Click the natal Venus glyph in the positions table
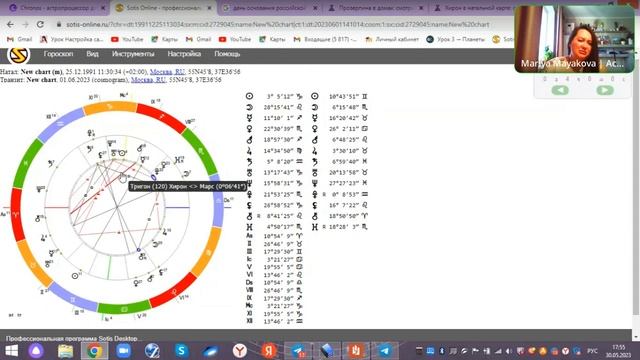 click(249, 129)
